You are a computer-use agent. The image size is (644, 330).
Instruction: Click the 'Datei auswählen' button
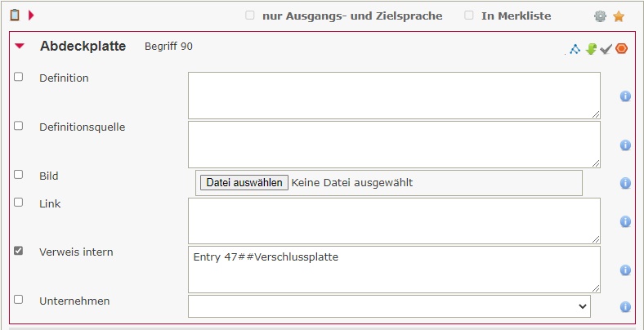(244, 182)
